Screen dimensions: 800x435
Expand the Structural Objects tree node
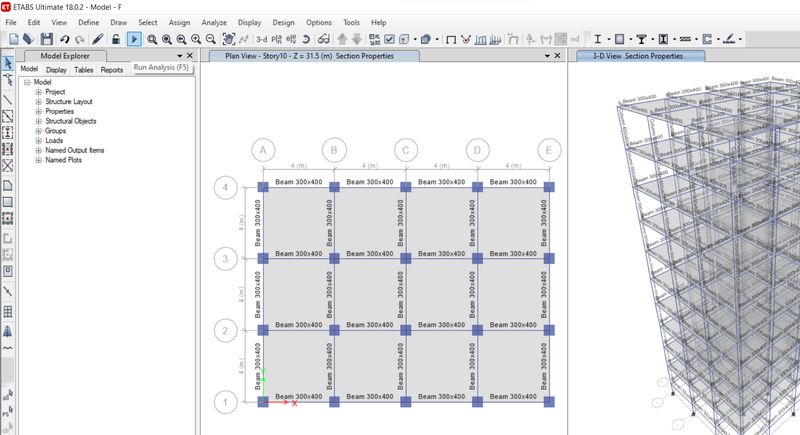click(x=38, y=121)
